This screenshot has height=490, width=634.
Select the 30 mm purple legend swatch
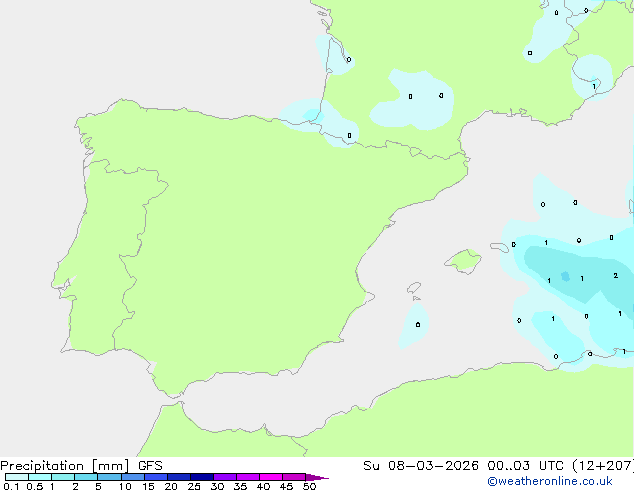click(x=224, y=477)
